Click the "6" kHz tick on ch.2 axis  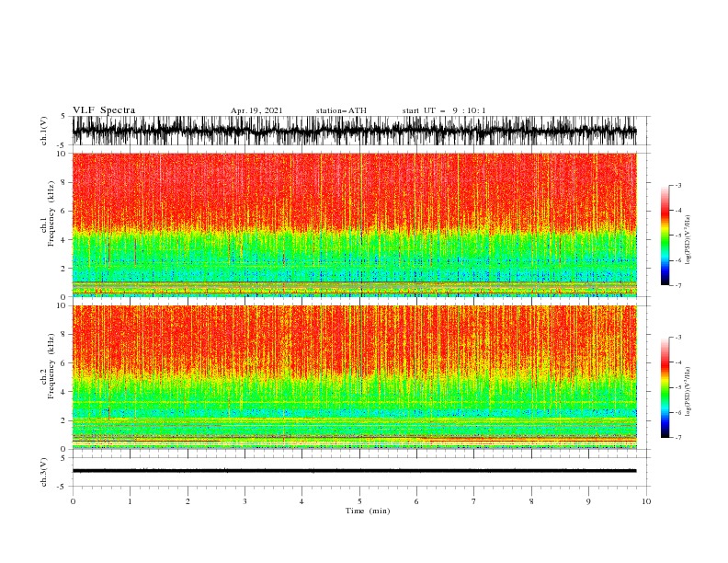pyautogui.click(x=64, y=363)
